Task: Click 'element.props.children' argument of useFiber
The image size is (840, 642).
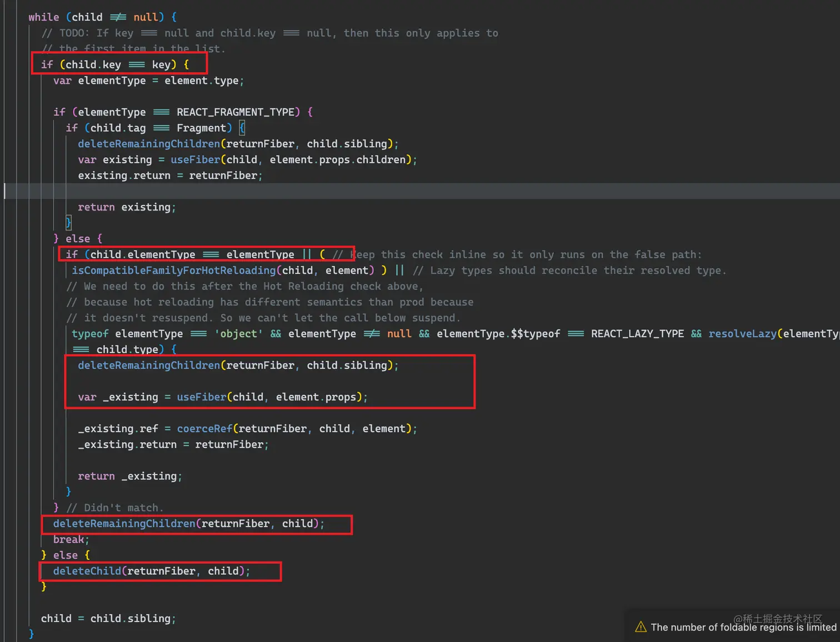Action: (x=338, y=160)
